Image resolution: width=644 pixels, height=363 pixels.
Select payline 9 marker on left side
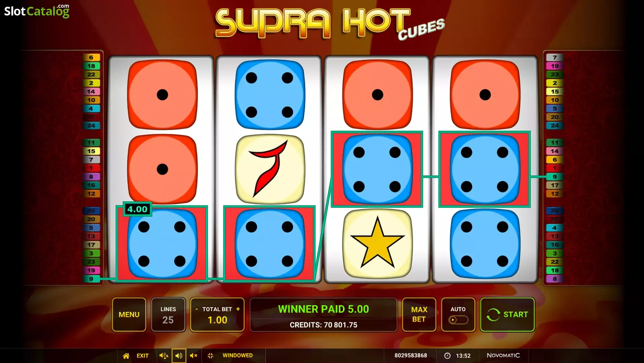pos(91,279)
